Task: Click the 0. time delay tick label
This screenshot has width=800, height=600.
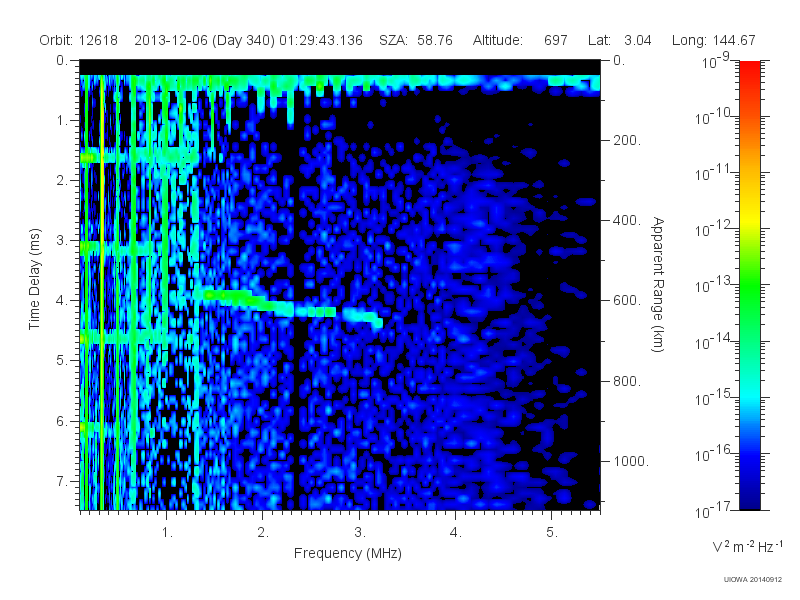Action: 62,60
